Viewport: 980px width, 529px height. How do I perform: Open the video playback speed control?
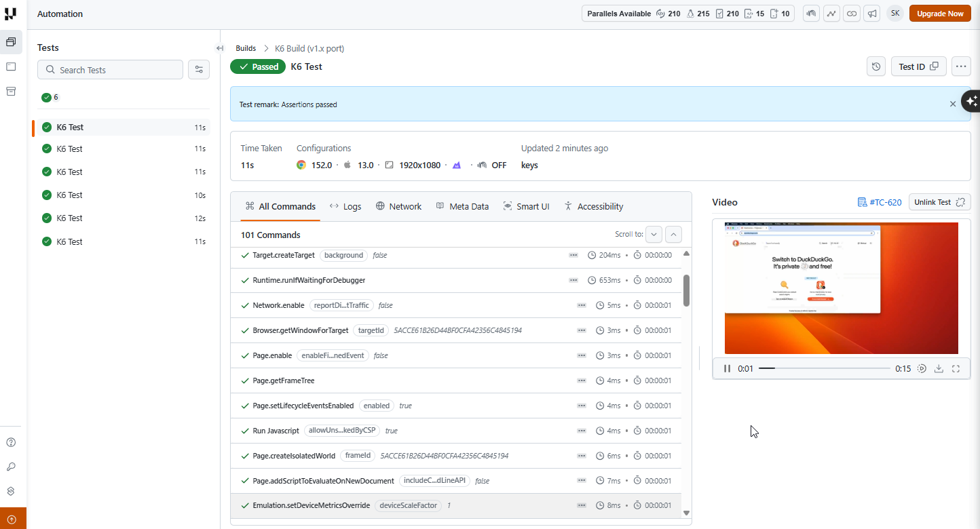pyautogui.click(x=922, y=368)
